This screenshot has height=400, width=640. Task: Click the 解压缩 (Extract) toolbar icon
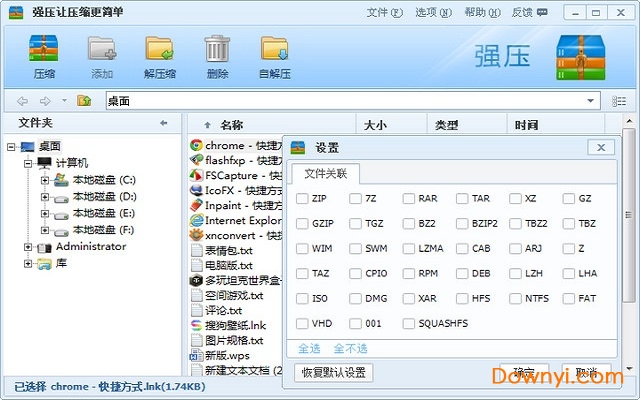click(160, 56)
